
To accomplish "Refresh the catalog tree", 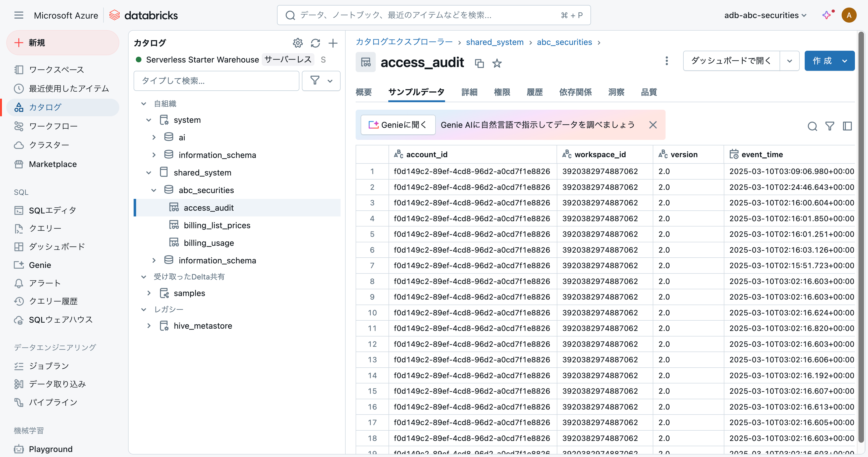I will click(315, 43).
